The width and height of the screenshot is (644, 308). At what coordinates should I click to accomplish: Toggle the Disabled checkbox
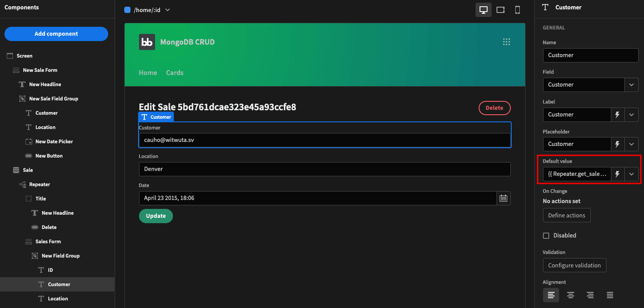coord(546,236)
